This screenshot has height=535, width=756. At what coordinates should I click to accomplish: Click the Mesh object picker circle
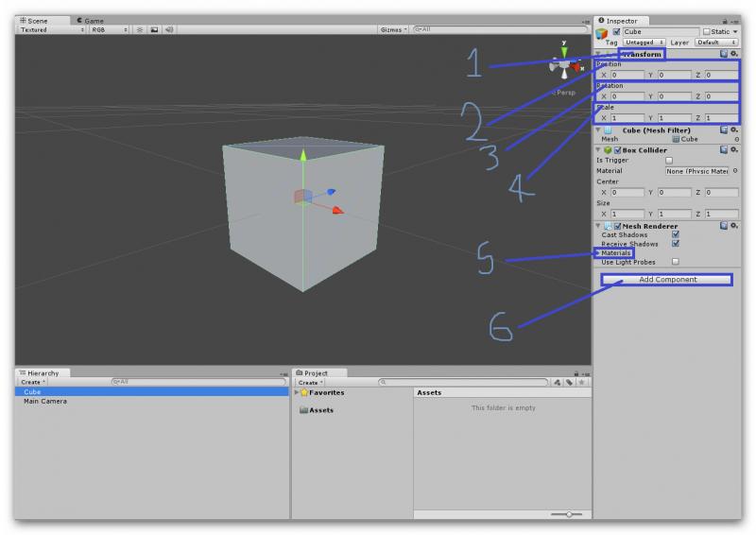[736, 139]
